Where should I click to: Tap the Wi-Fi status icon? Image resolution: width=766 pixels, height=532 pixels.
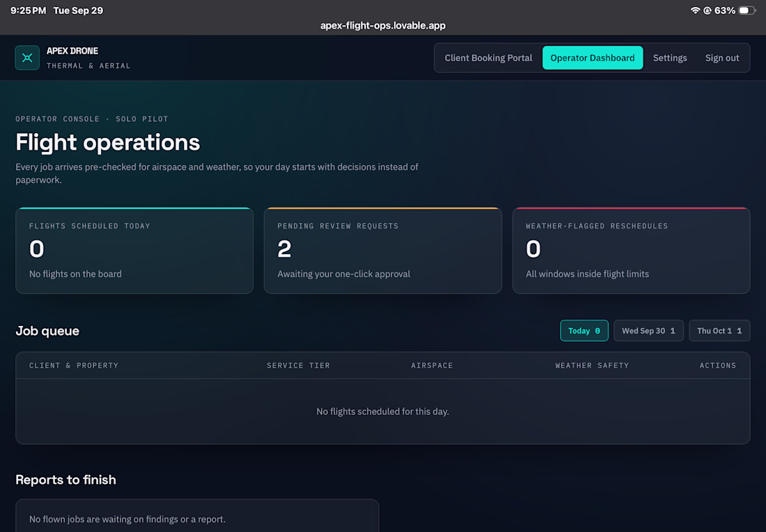(695, 10)
